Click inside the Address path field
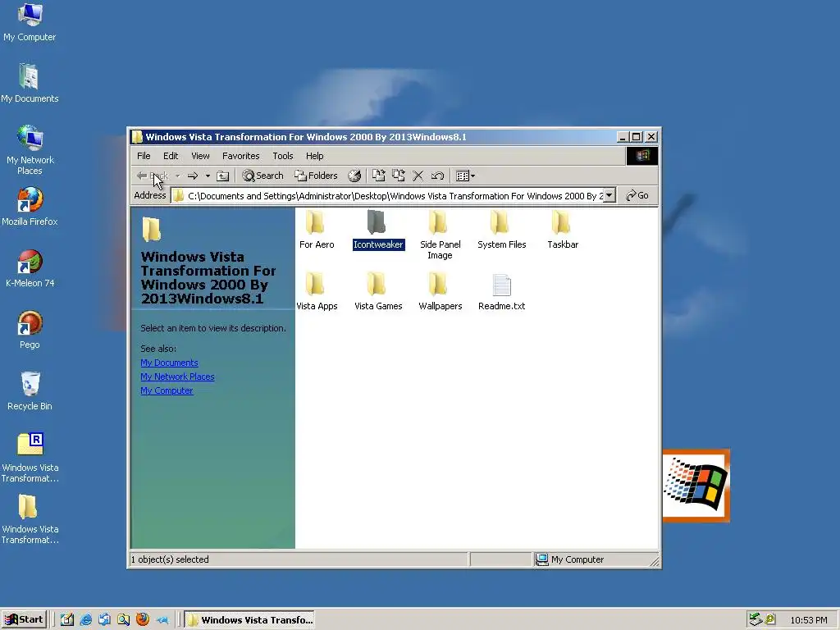840x630 pixels. (x=394, y=195)
